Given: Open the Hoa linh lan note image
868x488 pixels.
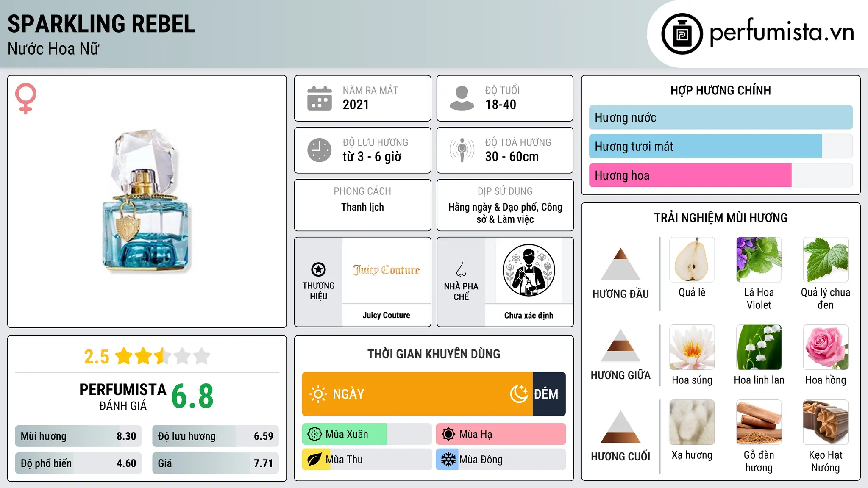Looking at the screenshot, I should click(x=759, y=347).
